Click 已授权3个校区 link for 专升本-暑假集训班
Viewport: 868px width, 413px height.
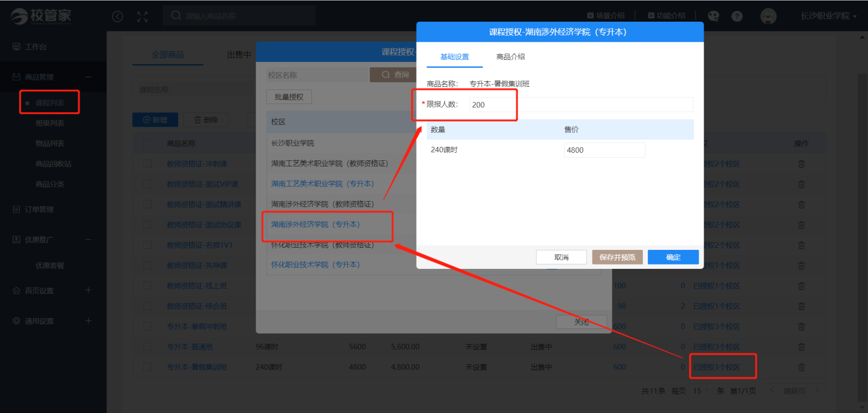tap(717, 367)
